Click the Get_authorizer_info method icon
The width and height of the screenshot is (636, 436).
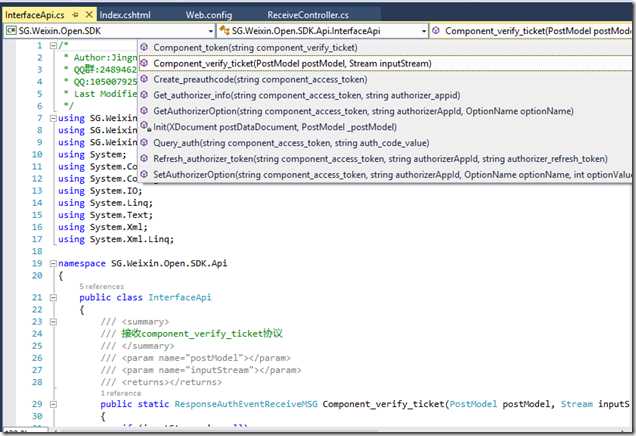(x=144, y=95)
